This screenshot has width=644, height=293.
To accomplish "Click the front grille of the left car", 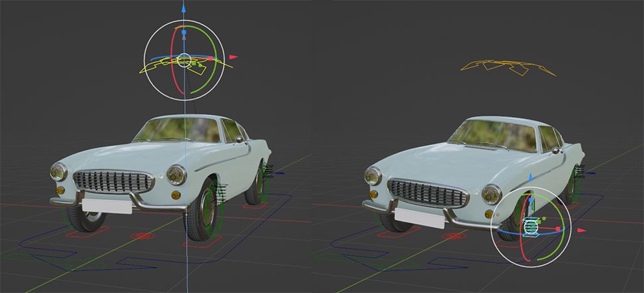I will tap(112, 181).
